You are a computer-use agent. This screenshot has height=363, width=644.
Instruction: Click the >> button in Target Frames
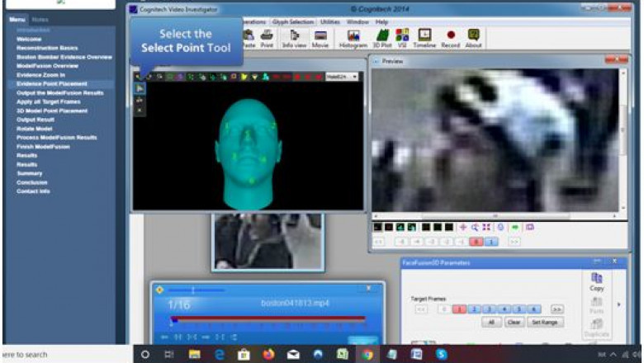[x=557, y=309]
